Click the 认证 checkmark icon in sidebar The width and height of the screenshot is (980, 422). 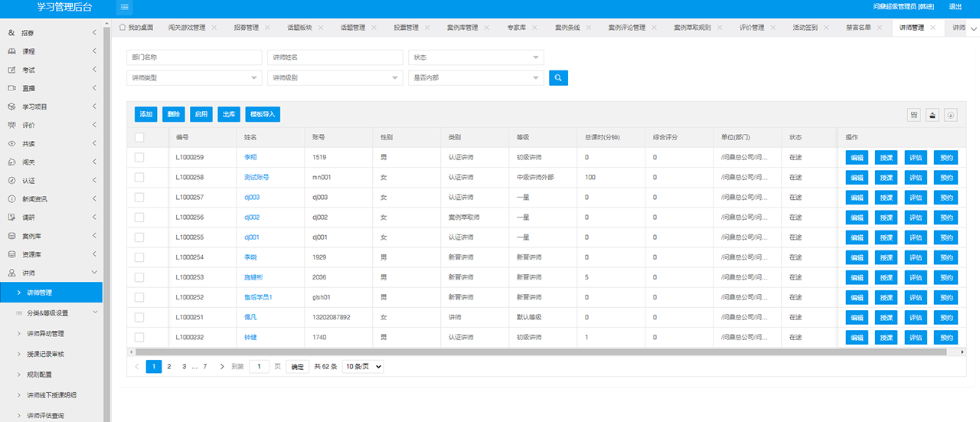pyautogui.click(x=11, y=180)
